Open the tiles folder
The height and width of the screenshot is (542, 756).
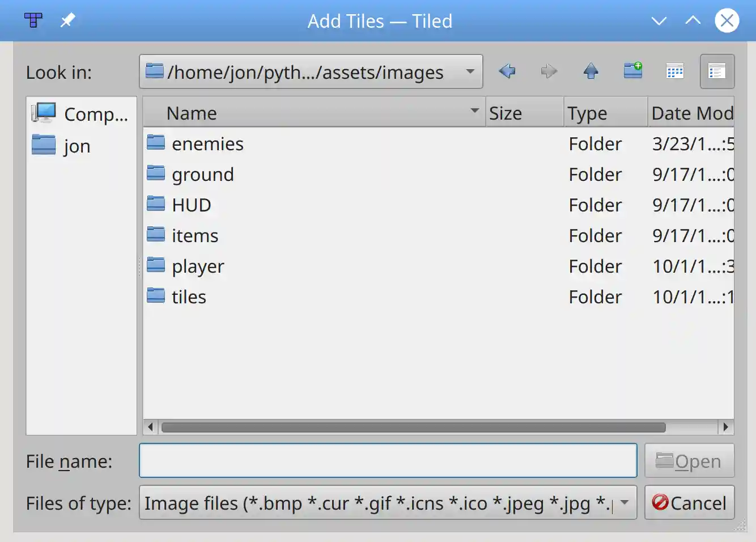click(188, 297)
